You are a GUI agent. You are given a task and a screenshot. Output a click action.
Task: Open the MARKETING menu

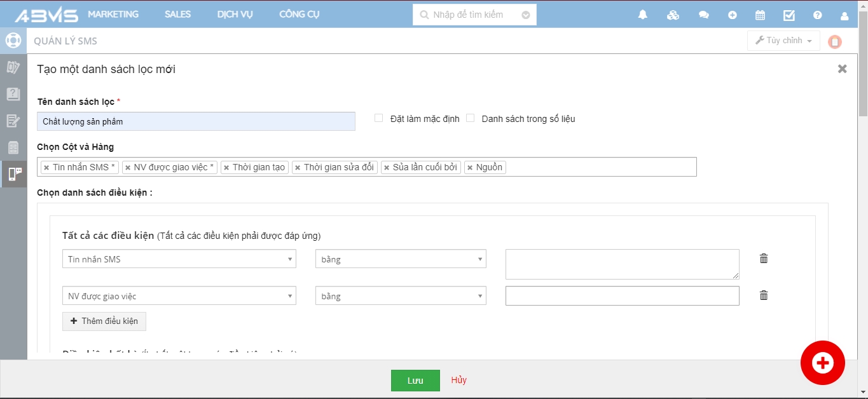(x=113, y=15)
